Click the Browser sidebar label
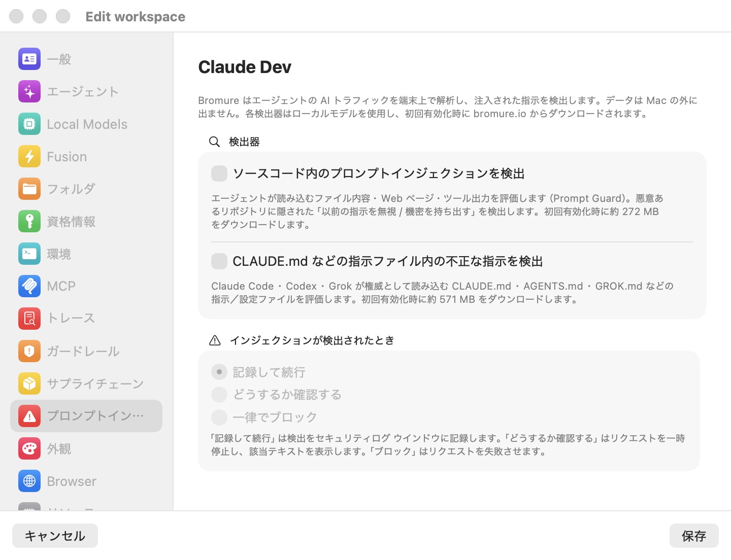This screenshot has width=731, height=560. coord(72,481)
